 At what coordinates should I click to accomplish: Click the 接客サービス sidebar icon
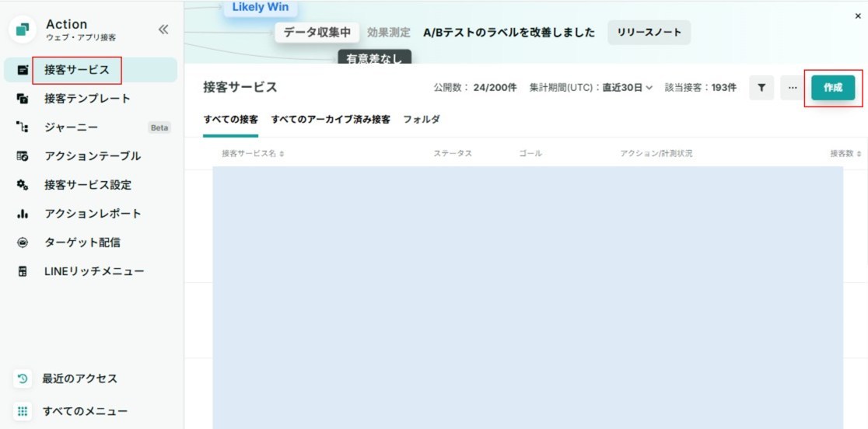tap(23, 70)
